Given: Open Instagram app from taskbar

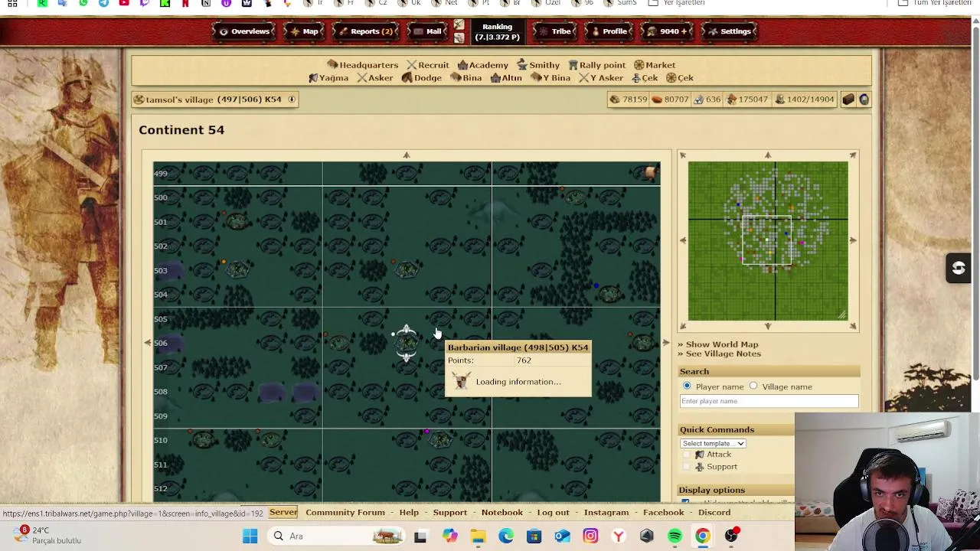Looking at the screenshot, I should [x=590, y=536].
